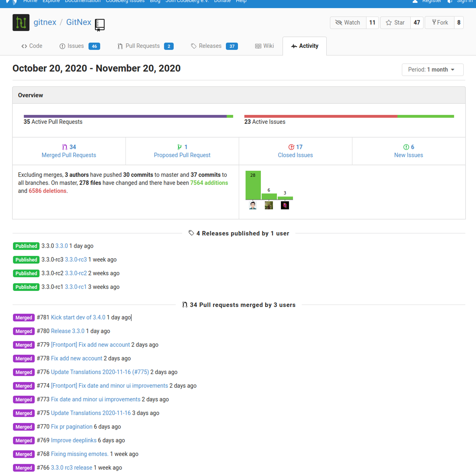Click first contributor avatar under the 28 bar

pos(253,205)
